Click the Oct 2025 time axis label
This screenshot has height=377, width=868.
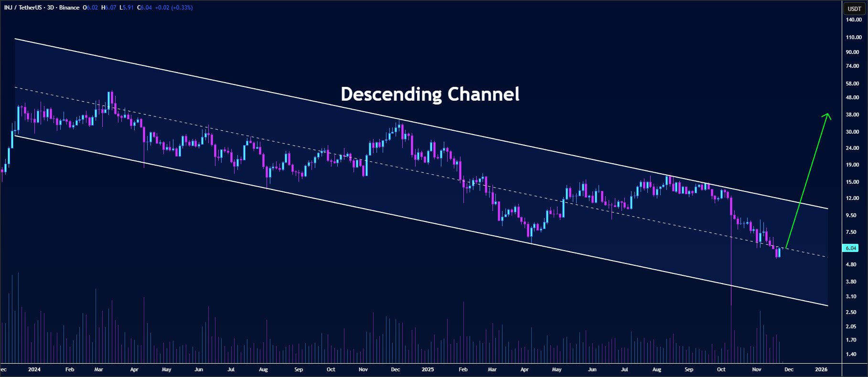click(x=721, y=369)
